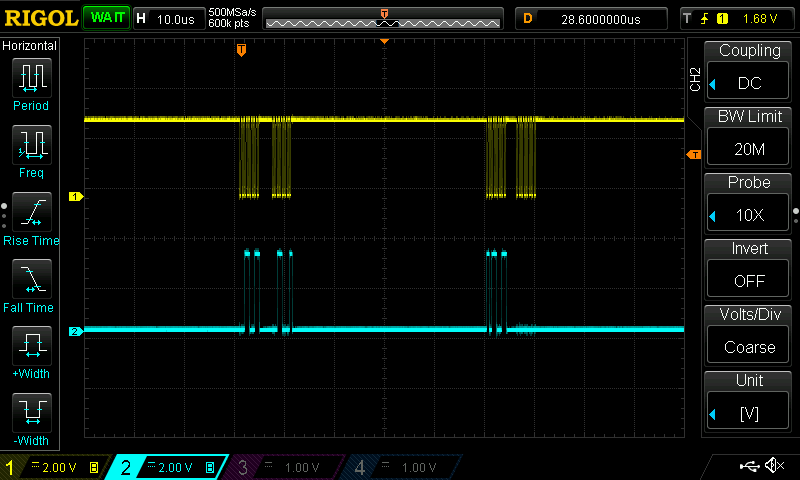Select the CH2 menu tab label
The image size is (800, 480).
coord(694,79)
